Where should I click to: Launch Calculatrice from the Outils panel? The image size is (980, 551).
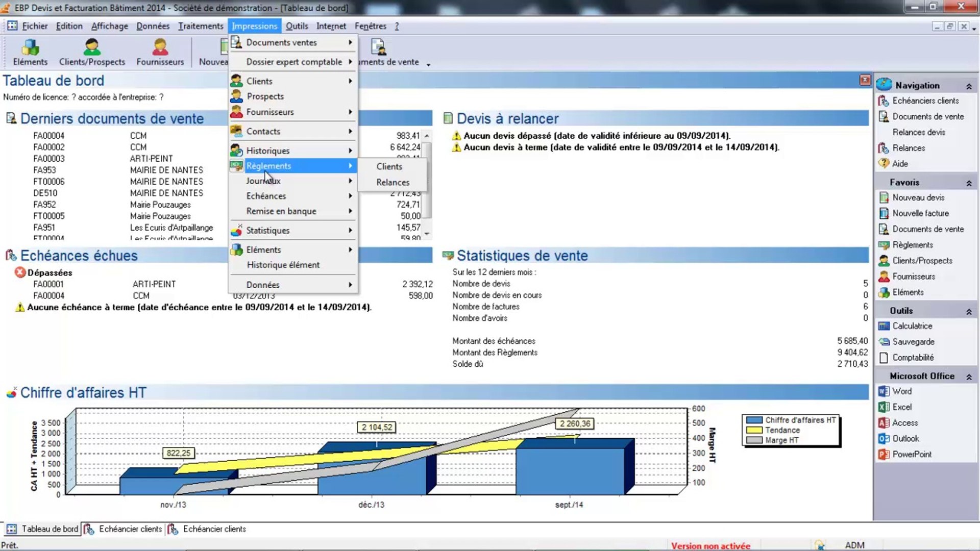point(912,325)
